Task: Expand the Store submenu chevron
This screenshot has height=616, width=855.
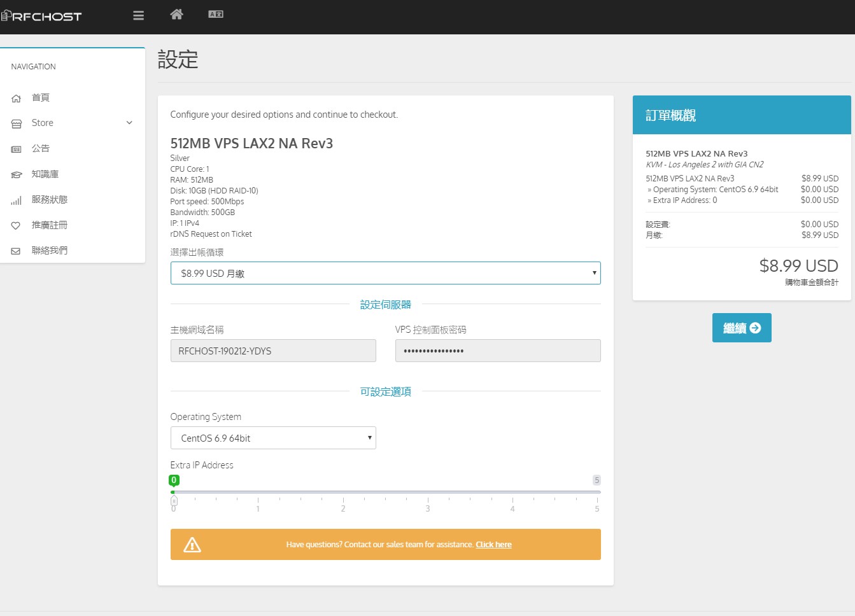Action: pos(129,123)
